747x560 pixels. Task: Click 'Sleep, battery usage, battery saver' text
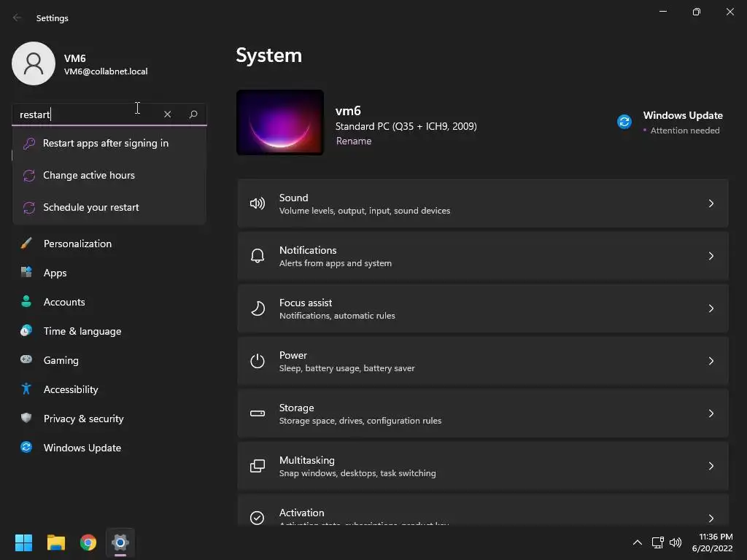(347, 368)
